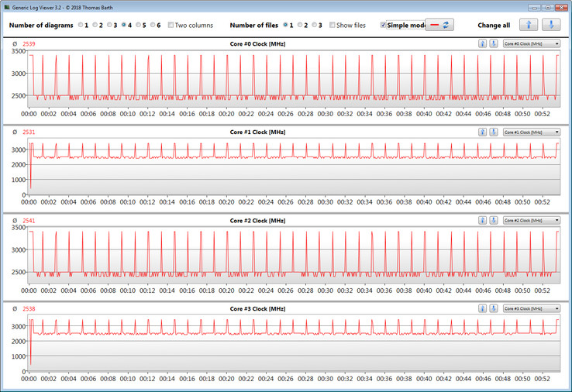572x392 pixels.
Task: Click the down arrow in Core #3 Clock diagram
Action: (494, 308)
